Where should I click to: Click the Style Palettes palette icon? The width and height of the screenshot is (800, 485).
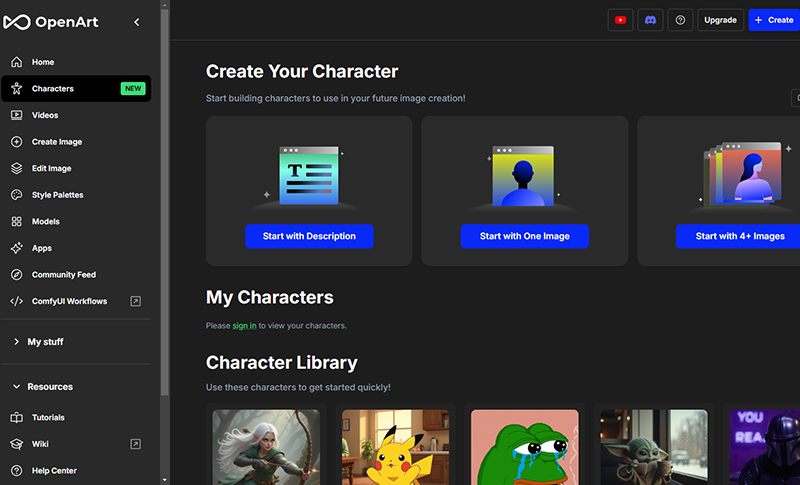pos(17,194)
